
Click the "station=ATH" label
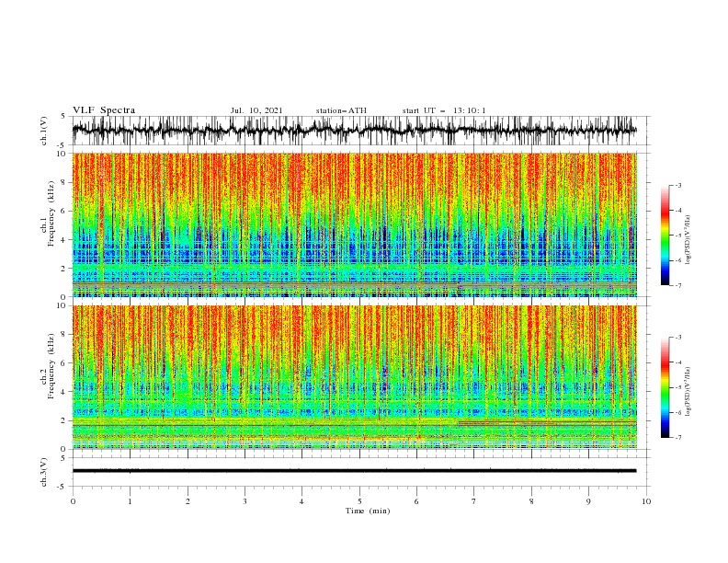pyautogui.click(x=341, y=110)
